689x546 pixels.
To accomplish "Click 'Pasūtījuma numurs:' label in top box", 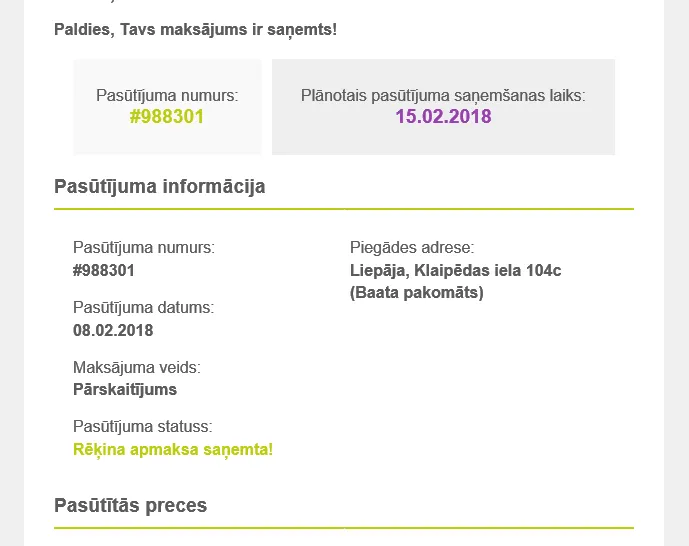I will [x=167, y=96].
